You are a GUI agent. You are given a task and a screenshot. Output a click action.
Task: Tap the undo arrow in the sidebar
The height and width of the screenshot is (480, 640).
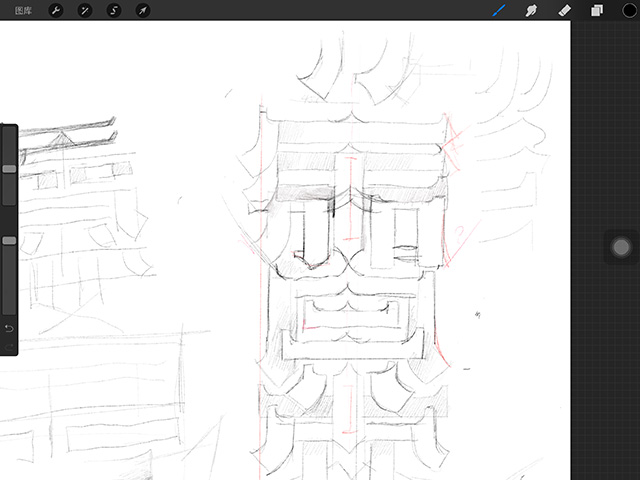[9, 329]
